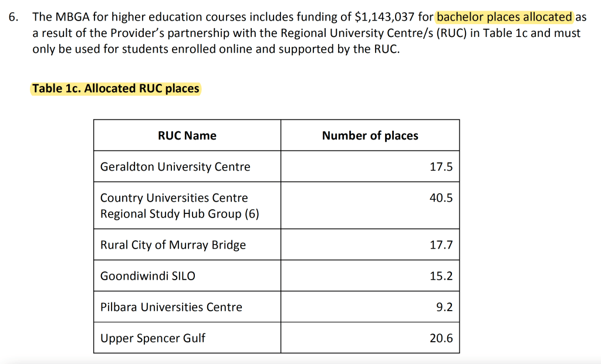This screenshot has width=601, height=364.
Task: Select the Geraldton University Centre cell
Action: click(x=175, y=166)
